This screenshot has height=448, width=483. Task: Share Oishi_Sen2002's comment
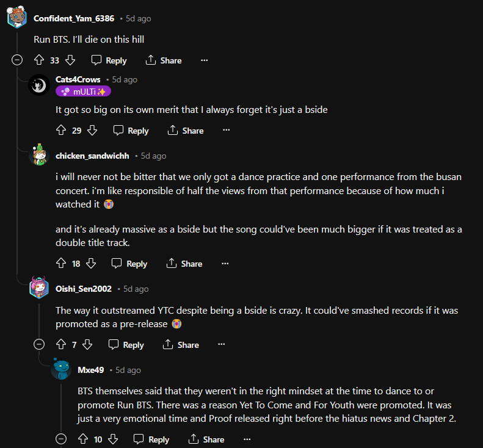pyautogui.click(x=181, y=345)
